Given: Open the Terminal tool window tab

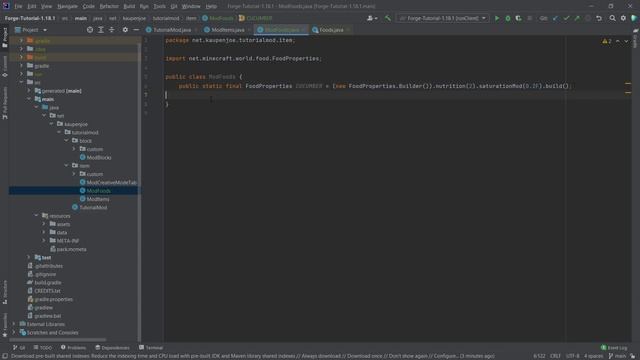Looking at the screenshot, I should point(151,348).
